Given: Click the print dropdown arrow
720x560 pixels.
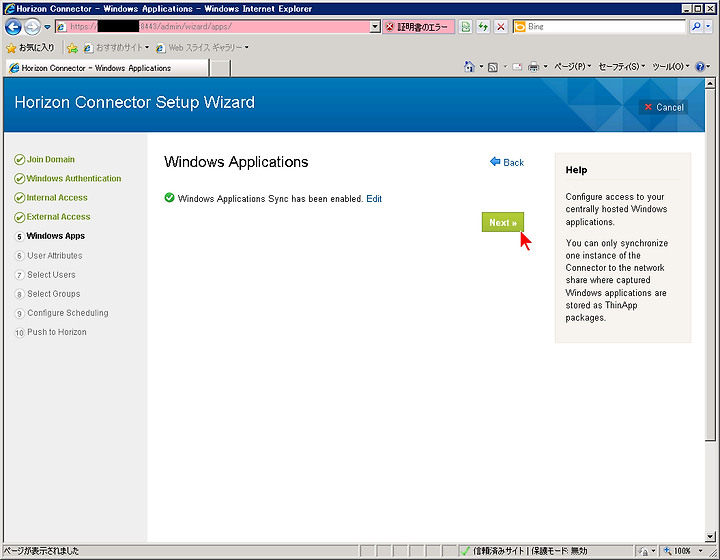Looking at the screenshot, I should click(545, 67).
